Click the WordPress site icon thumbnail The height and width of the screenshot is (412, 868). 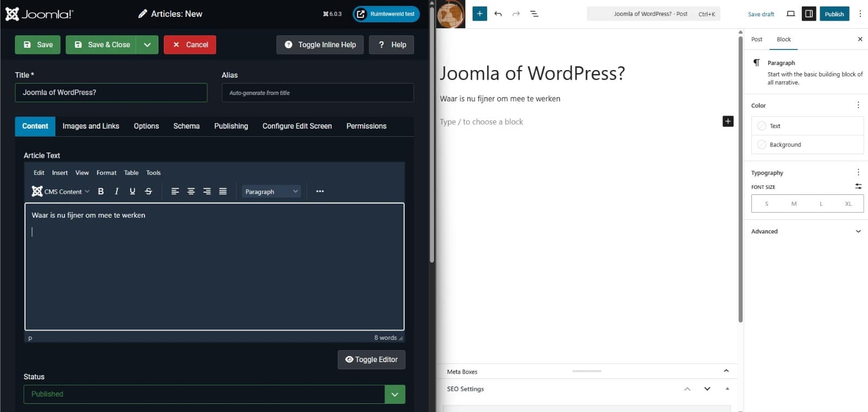coord(451,14)
